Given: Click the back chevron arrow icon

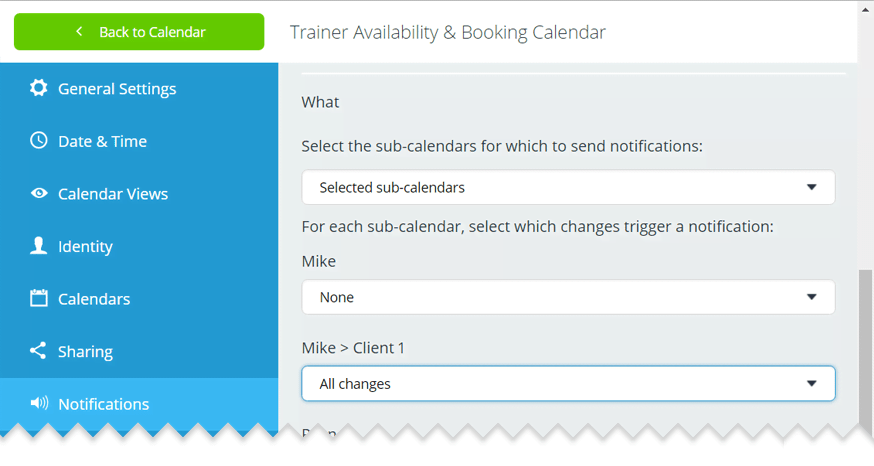Looking at the screenshot, I should pyautogui.click(x=79, y=32).
